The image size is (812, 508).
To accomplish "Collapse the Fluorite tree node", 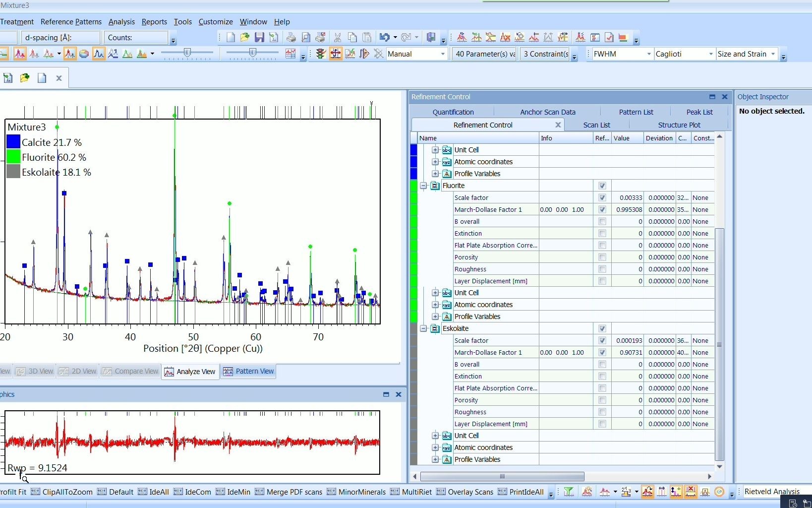I will pos(423,186).
